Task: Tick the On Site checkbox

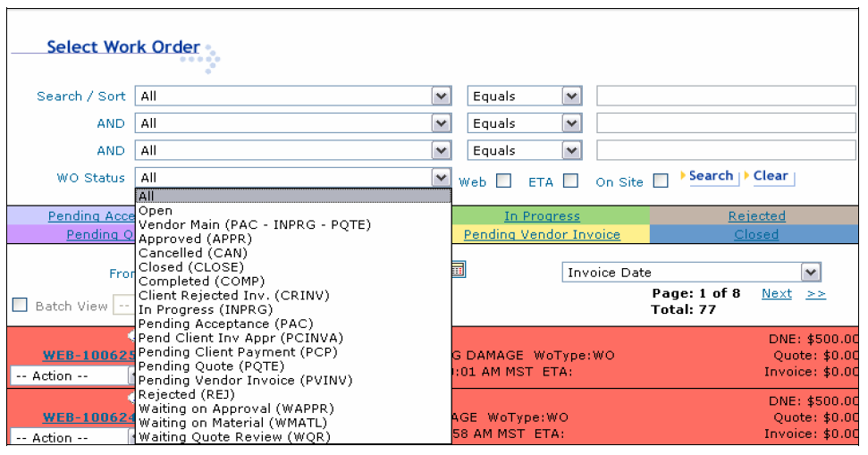Action: pos(661,181)
